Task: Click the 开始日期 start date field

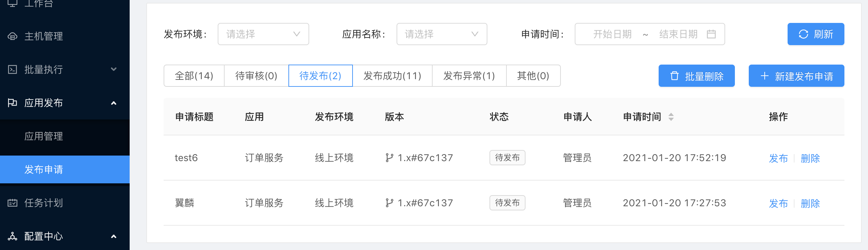Action: [613, 34]
